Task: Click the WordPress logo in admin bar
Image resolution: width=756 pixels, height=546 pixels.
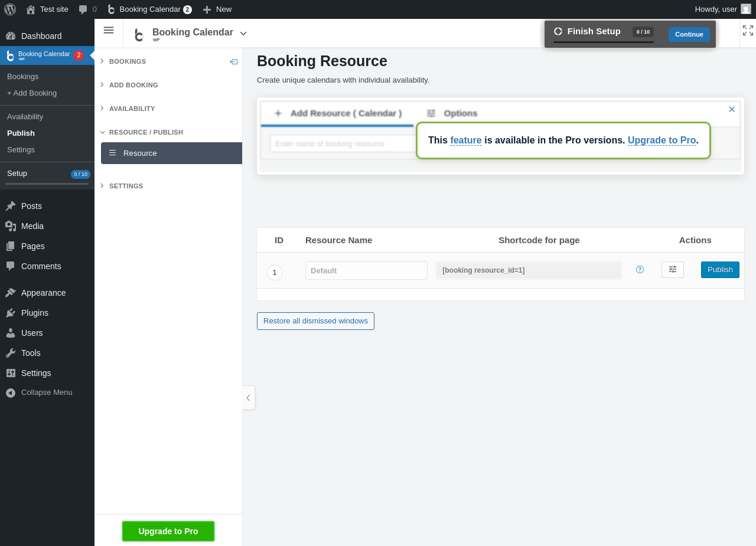Action: pos(10,9)
